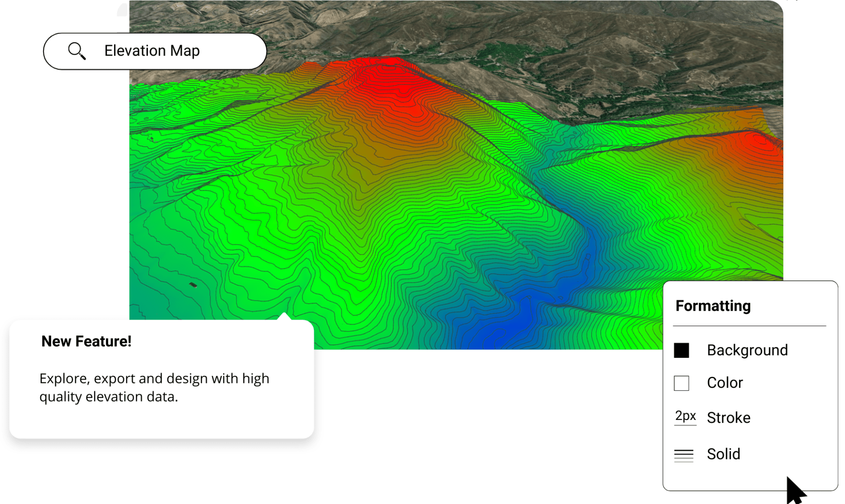Select the Stroke option label

(x=728, y=418)
